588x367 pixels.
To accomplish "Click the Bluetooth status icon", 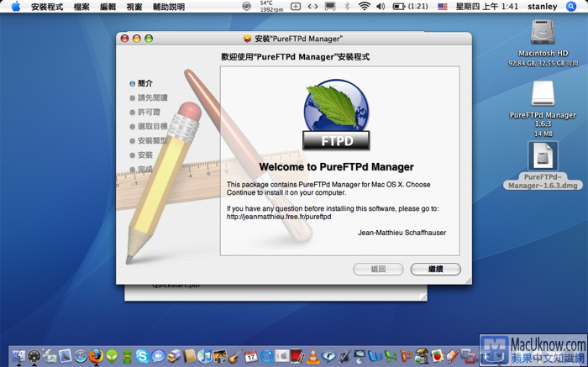I will (347, 7).
